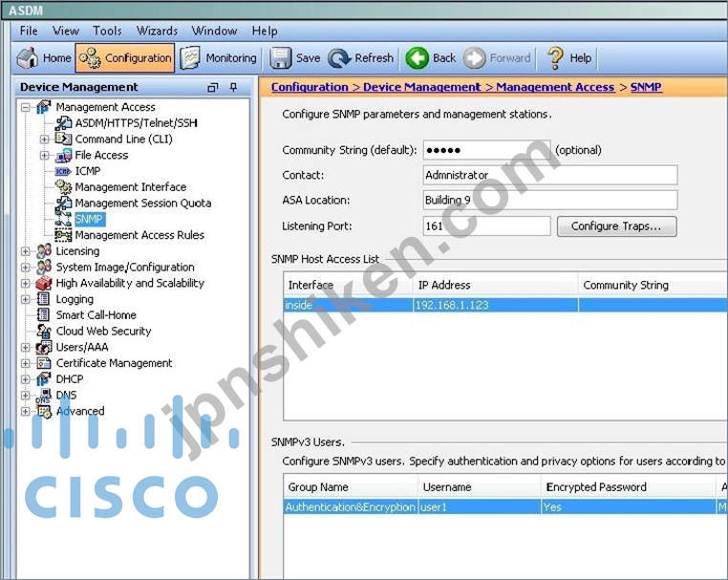Open the Configuration gears icon
This screenshot has width=728, height=580.
(89, 58)
